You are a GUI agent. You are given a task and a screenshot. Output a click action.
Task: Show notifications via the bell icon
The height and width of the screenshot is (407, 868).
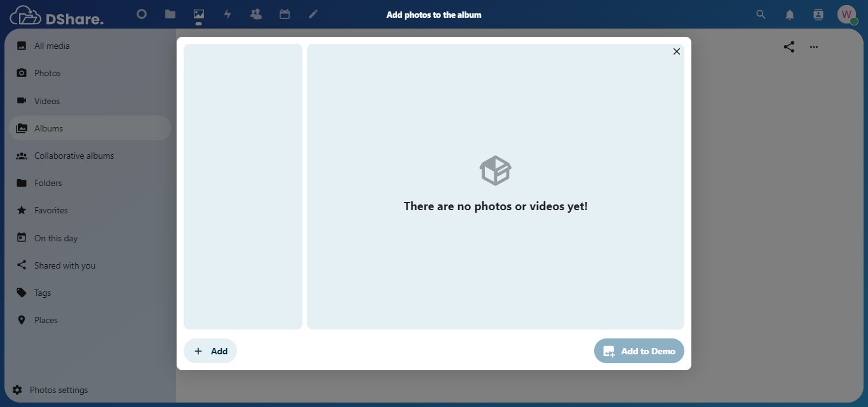point(789,15)
